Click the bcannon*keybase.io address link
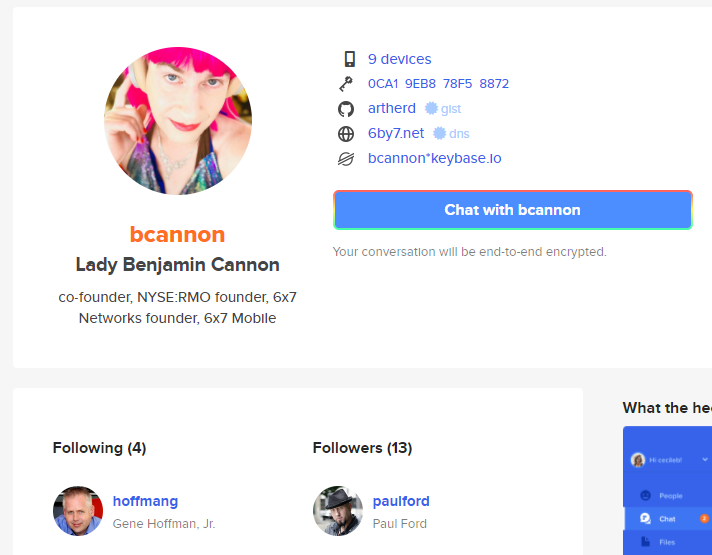 435,158
